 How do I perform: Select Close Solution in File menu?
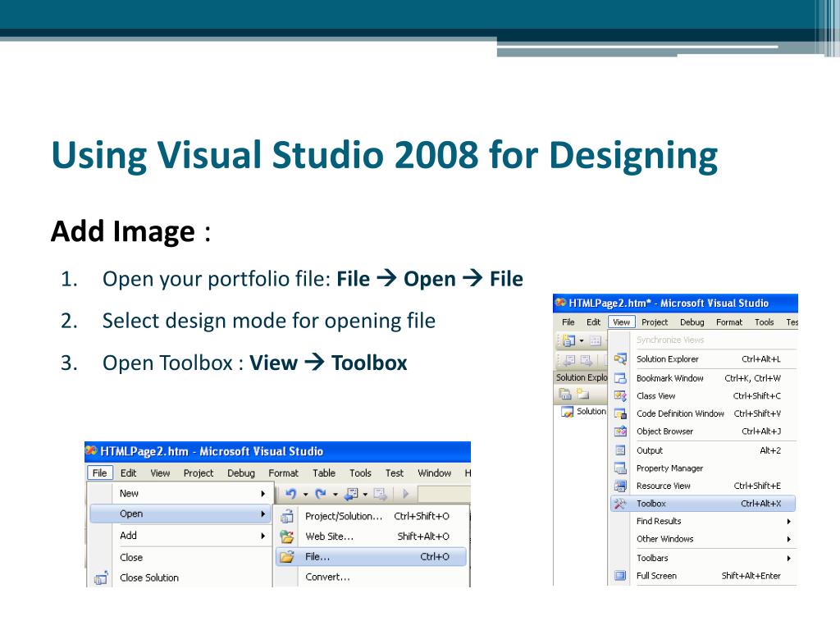point(180,577)
